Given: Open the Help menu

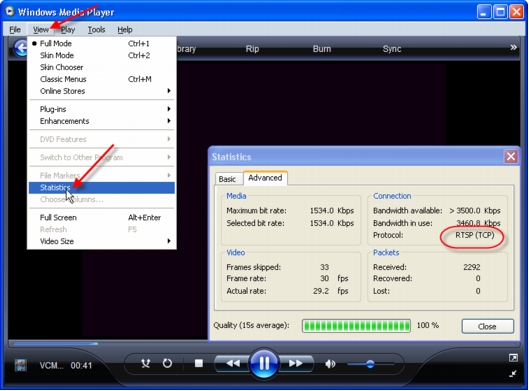Looking at the screenshot, I should [125, 30].
